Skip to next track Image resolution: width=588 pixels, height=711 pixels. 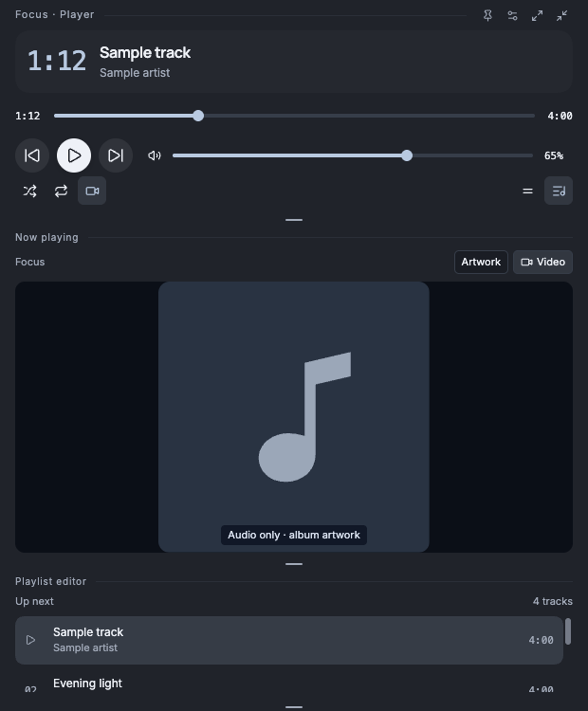(x=116, y=155)
